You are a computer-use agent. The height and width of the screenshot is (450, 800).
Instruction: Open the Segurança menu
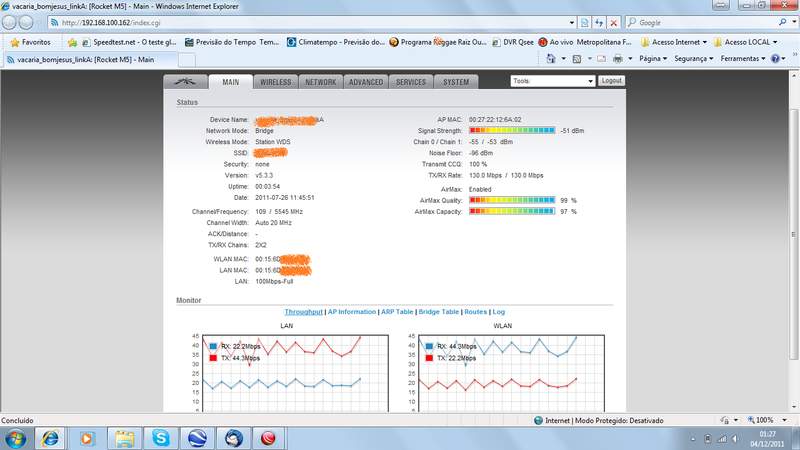[x=694, y=59]
